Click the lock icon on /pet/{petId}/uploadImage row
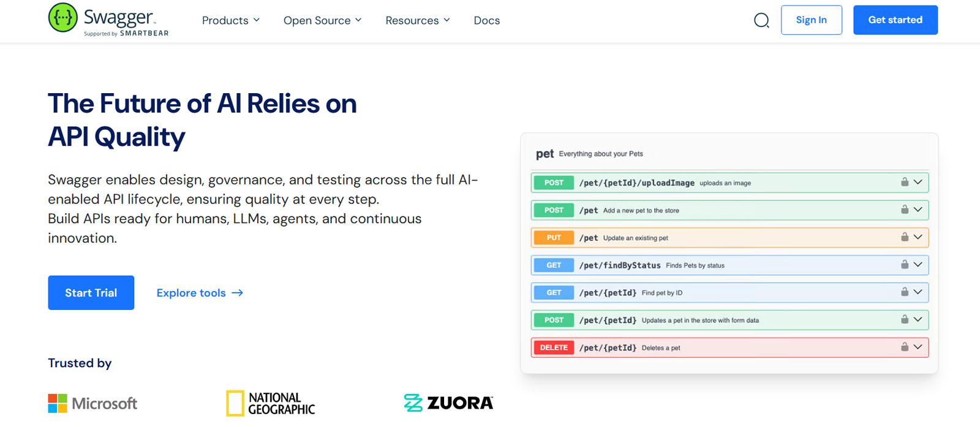The image size is (980, 427). pyautogui.click(x=905, y=182)
